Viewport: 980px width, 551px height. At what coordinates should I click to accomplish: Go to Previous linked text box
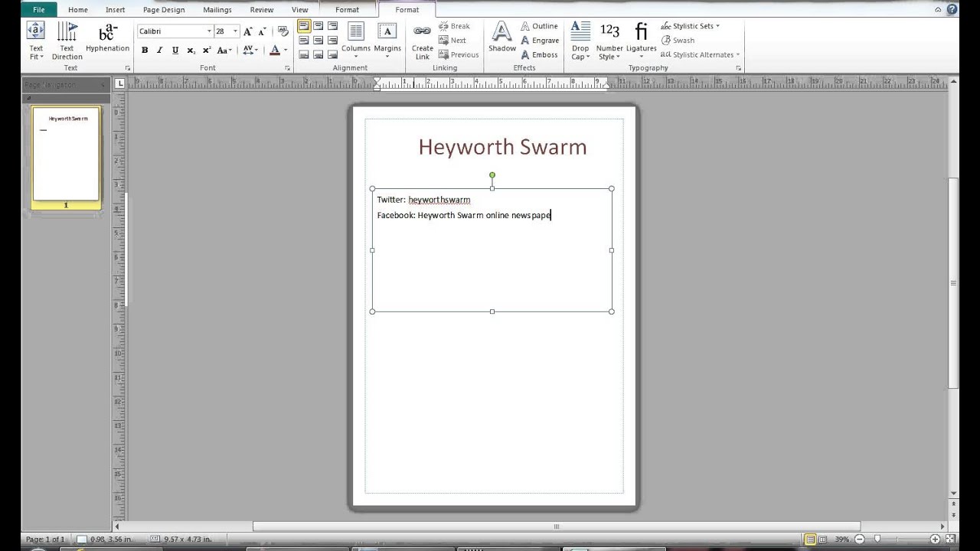tap(459, 55)
